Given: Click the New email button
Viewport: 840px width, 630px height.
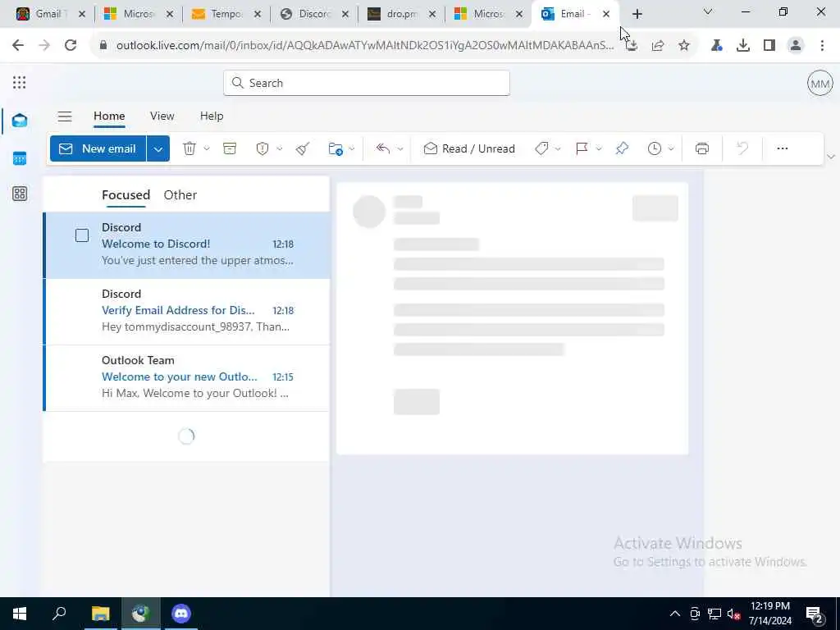Looking at the screenshot, I should pyautogui.click(x=98, y=149).
